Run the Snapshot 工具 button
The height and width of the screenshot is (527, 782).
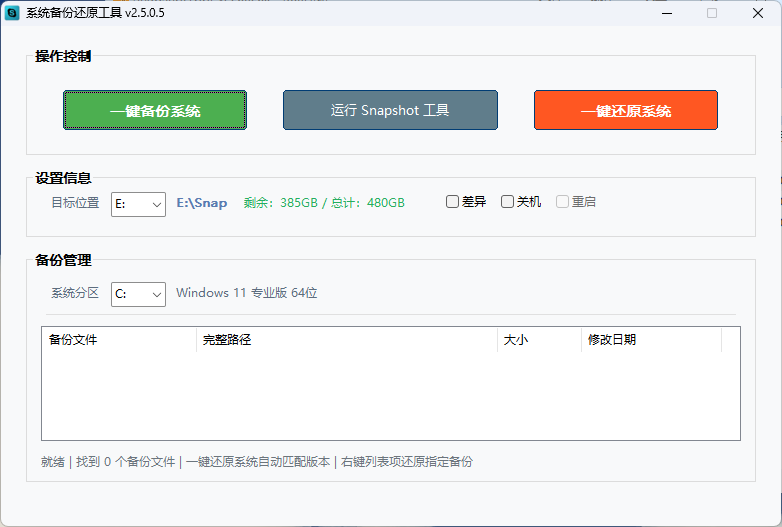tap(390, 110)
